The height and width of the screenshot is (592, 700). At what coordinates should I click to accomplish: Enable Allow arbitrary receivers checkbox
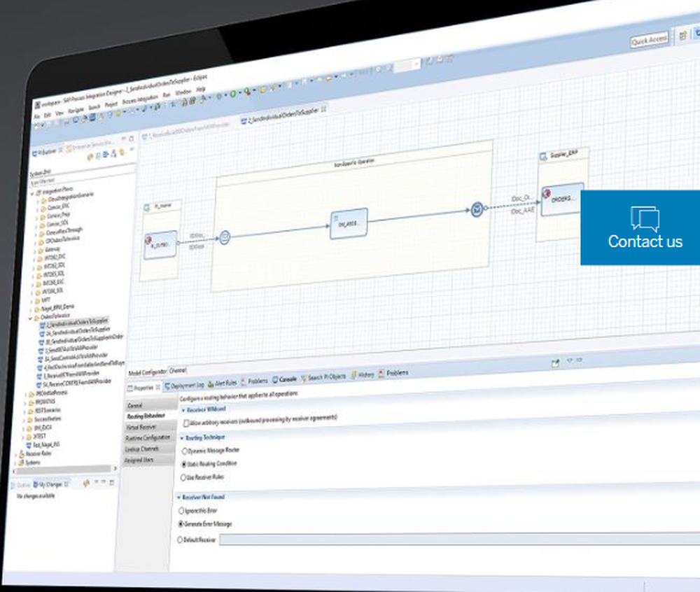pyautogui.click(x=186, y=423)
